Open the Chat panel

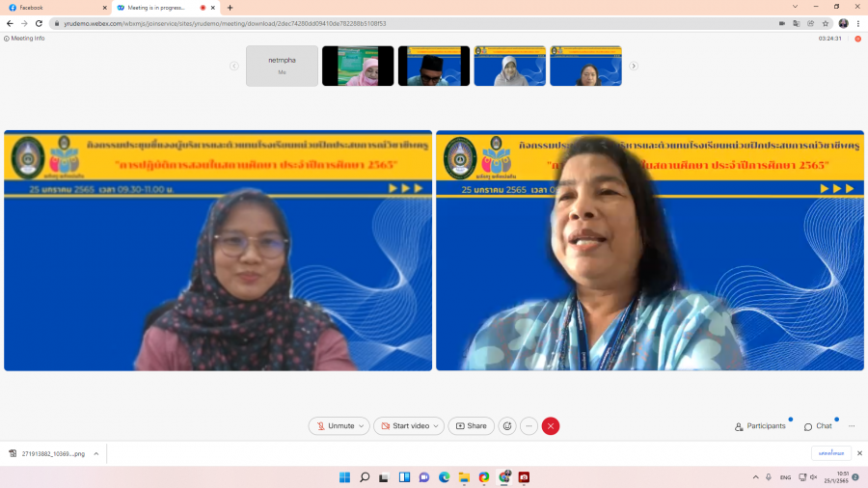(x=818, y=426)
